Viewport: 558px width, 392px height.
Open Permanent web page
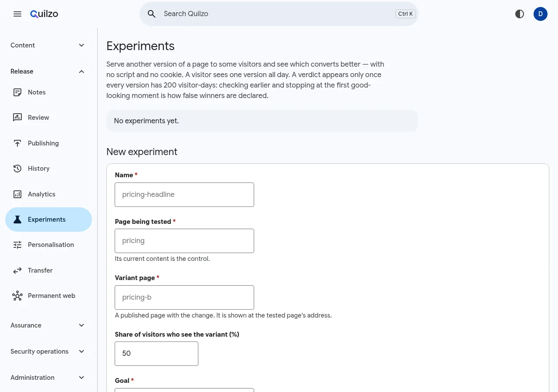click(x=48, y=296)
